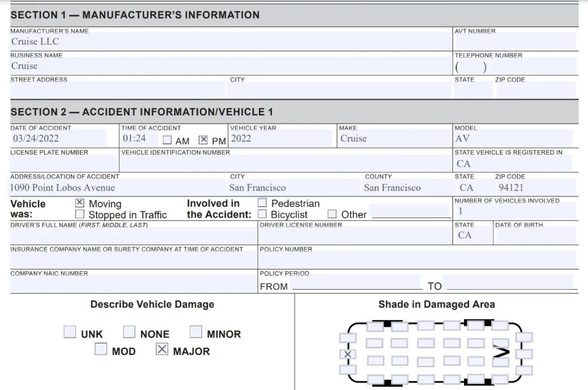Edit the Zip Code 94121 field
The height and width of the screenshot is (390, 588).
(536, 187)
